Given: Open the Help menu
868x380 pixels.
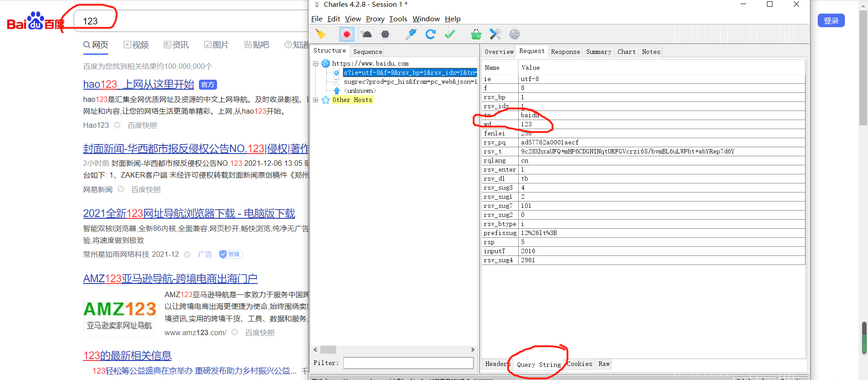Looking at the screenshot, I should point(453,19).
